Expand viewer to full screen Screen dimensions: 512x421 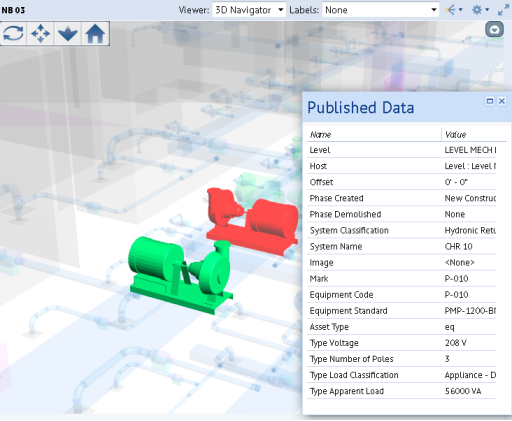coord(503,10)
